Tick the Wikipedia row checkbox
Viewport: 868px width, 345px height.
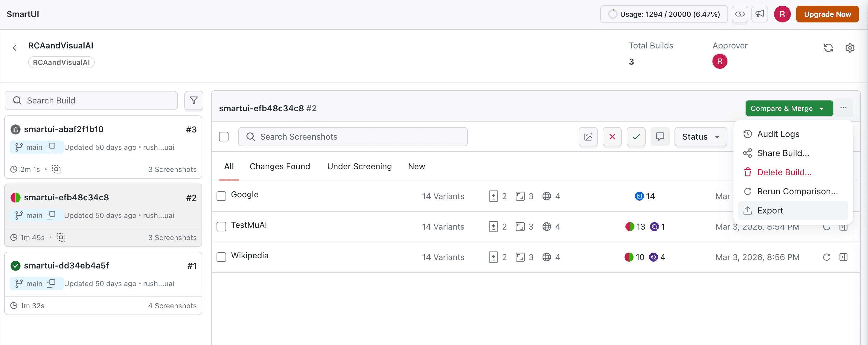click(x=221, y=257)
